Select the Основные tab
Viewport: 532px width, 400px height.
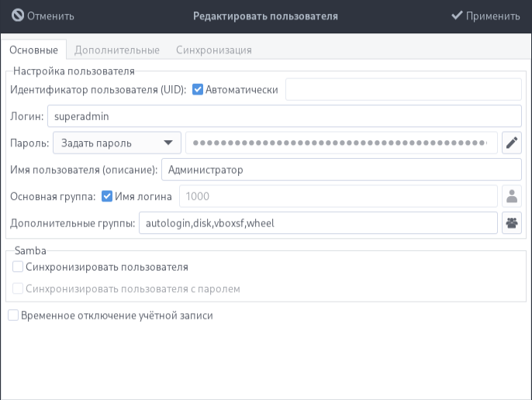pyautogui.click(x=34, y=50)
